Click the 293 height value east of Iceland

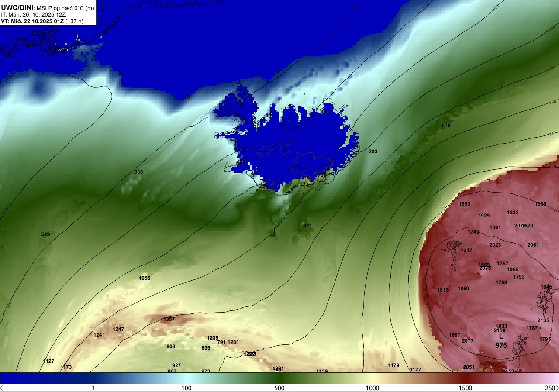pyautogui.click(x=373, y=151)
